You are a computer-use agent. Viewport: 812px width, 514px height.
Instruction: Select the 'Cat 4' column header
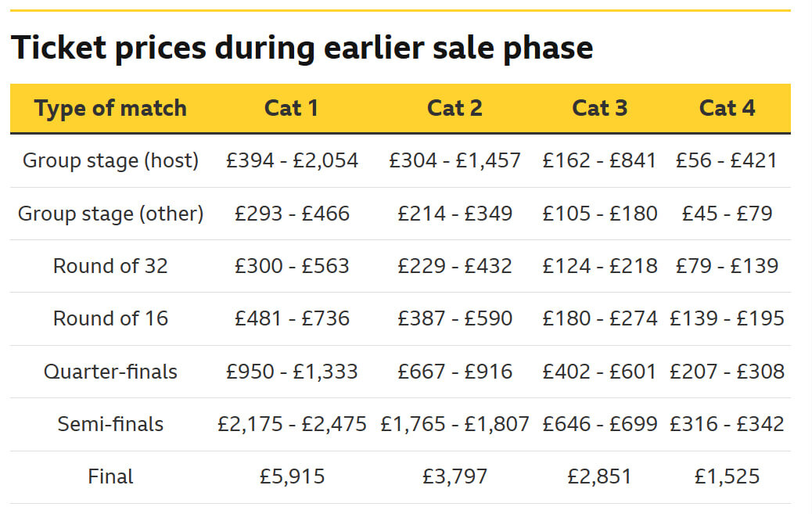click(x=728, y=108)
